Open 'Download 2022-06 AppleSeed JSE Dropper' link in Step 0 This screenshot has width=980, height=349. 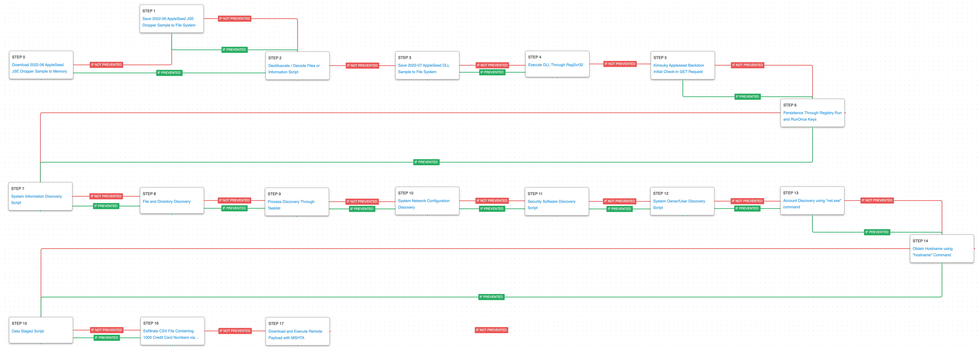click(38, 65)
